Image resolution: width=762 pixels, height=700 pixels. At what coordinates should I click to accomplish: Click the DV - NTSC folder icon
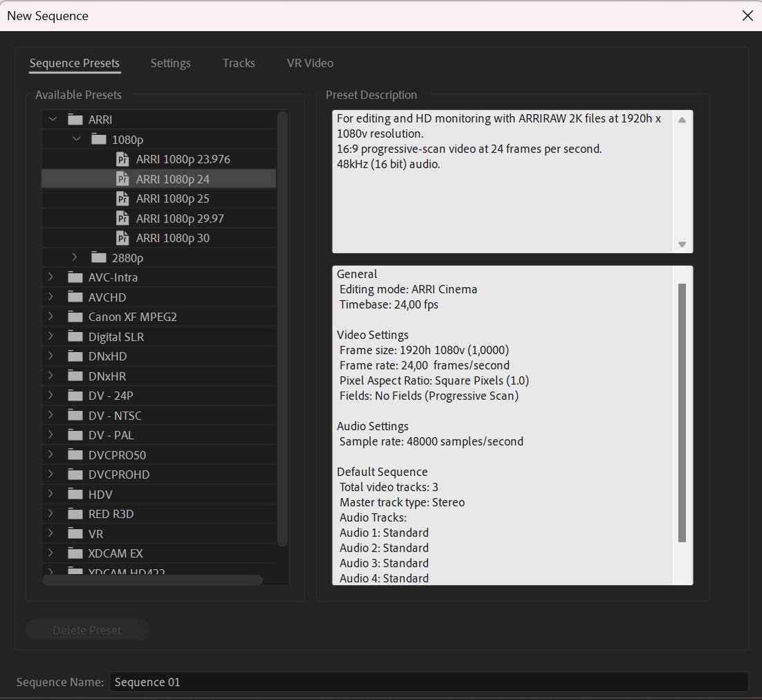pos(75,414)
